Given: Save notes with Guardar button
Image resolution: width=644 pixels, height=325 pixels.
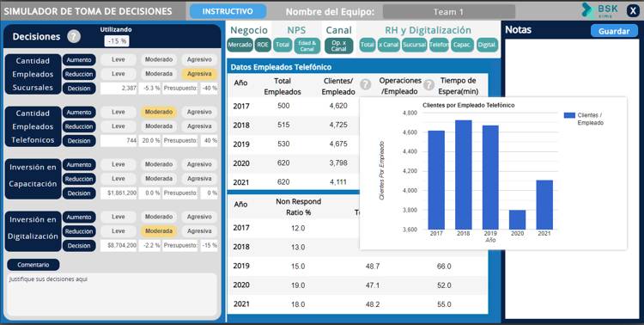Looking at the screenshot, I should (x=614, y=31).
